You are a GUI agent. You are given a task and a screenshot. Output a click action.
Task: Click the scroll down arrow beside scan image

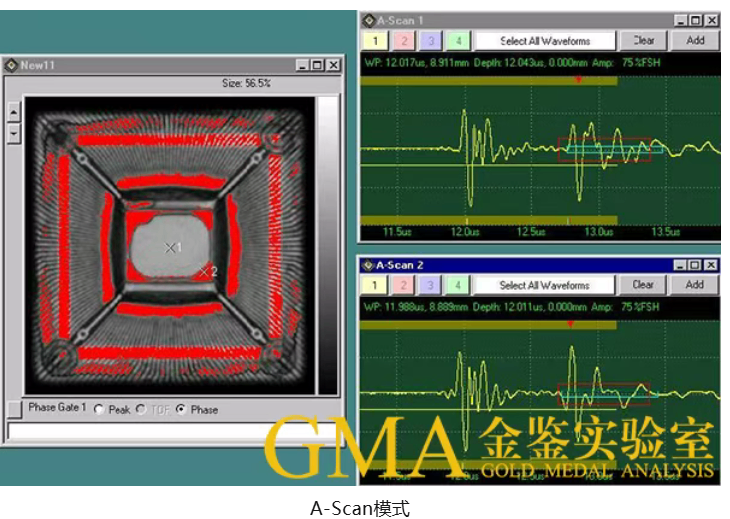pyautogui.click(x=13, y=130)
